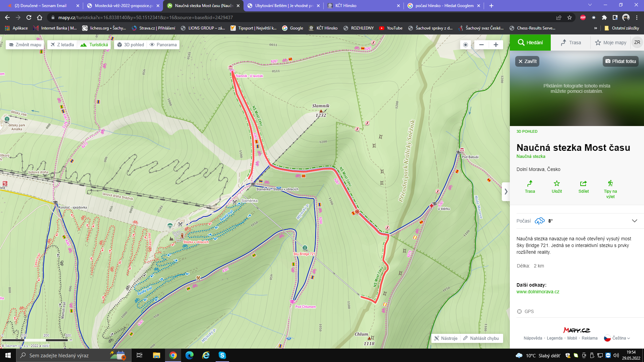
Task: Save the place with Uložit star
Action: tap(556, 183)
